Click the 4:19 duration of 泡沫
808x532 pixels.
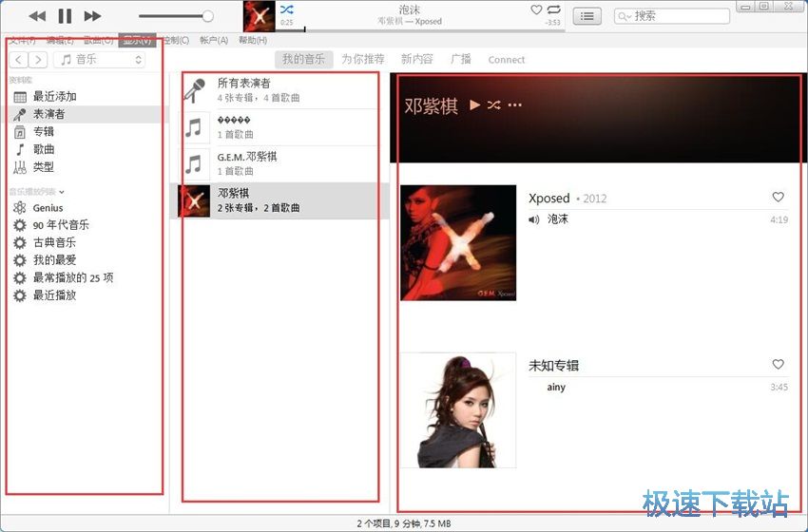click(779, 219)
